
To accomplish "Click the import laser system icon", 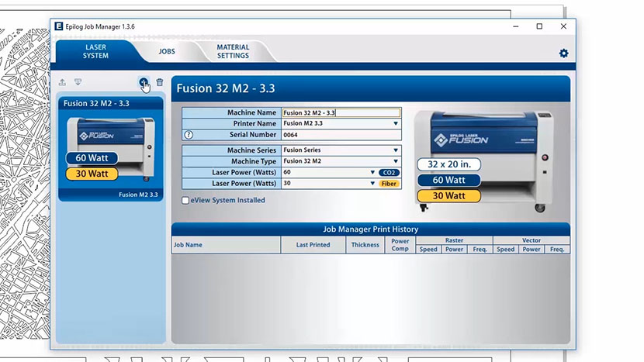I will click(x=78, y=82).
